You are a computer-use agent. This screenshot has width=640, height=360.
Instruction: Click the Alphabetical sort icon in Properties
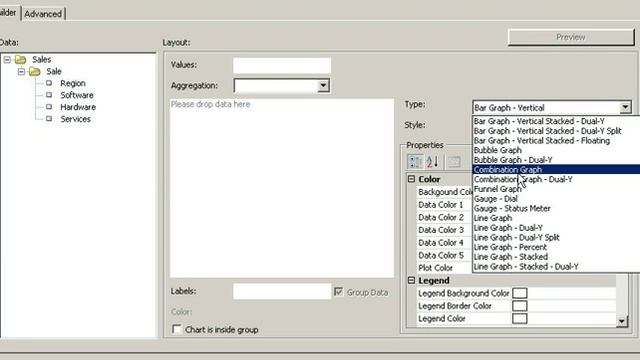pyautogui.click(x=433, y=162)
